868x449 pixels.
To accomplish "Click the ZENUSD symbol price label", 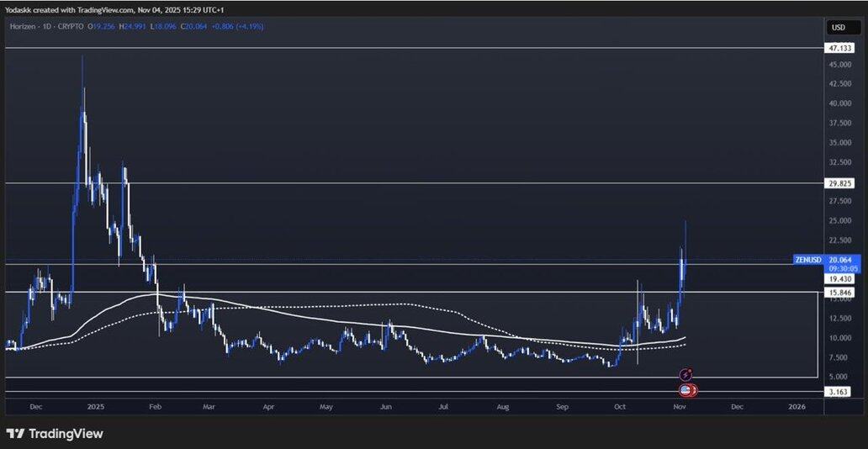I will [807, 260].
